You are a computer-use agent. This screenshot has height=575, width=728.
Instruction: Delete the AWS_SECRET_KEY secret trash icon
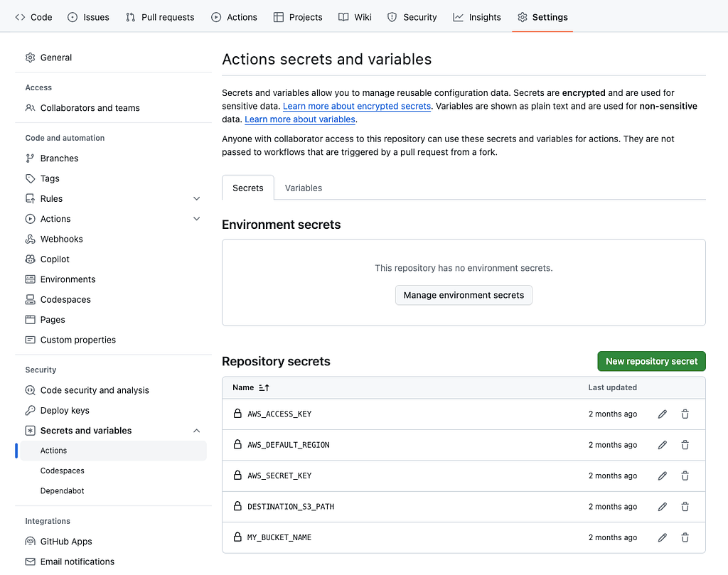(x=685, y=475)
